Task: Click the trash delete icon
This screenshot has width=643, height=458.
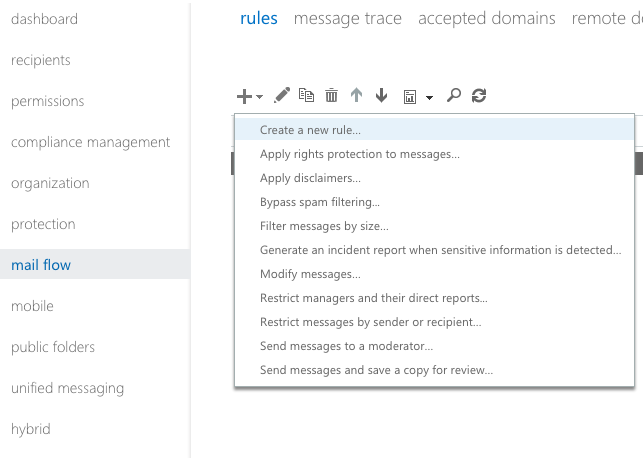Action: (331, 96)
